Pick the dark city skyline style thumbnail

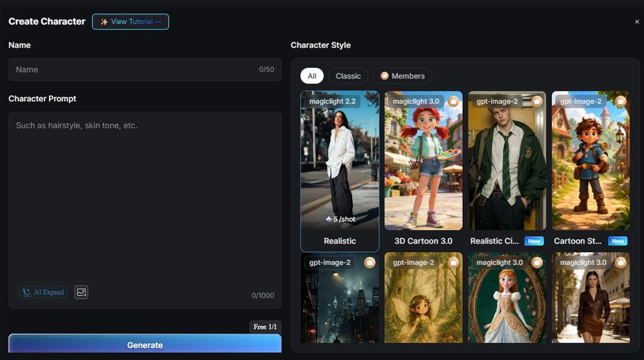(340, 298)
